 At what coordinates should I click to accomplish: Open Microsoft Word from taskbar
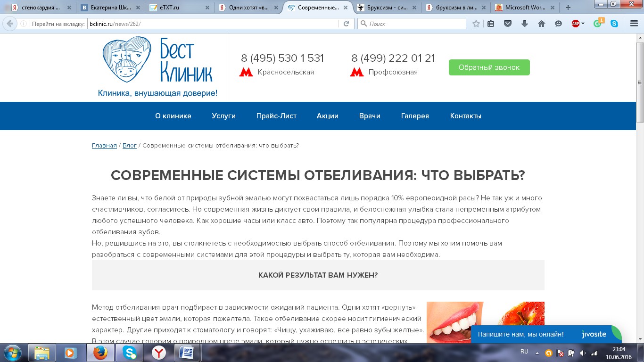pyautogui.click(x=187, y=353)
